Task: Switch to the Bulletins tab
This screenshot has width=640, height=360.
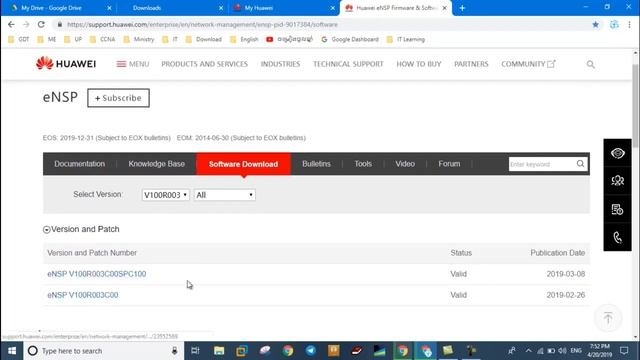Action: tap(316, 164)
